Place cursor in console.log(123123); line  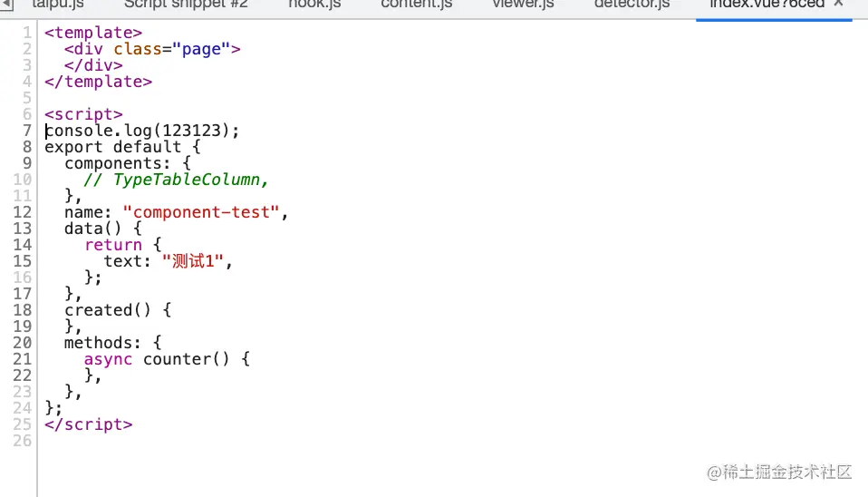coord(141,131)
